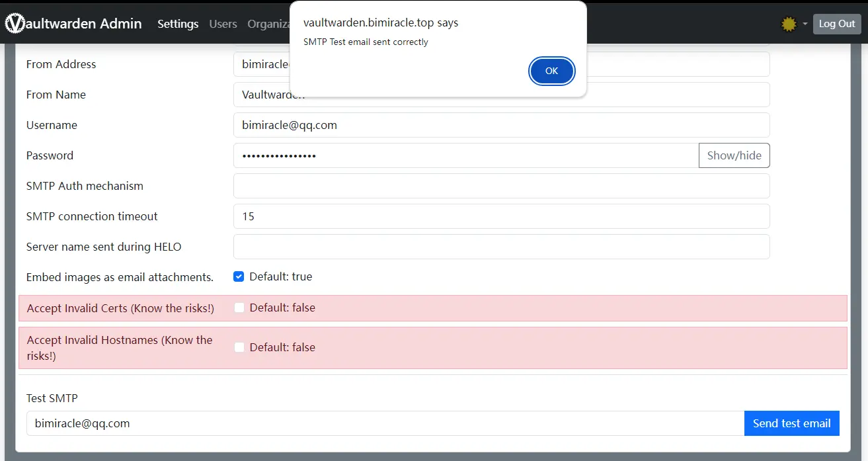868x461 pixels.
Task: Toggle Embed images as email attachments checkbox
Action: (239, 276)
